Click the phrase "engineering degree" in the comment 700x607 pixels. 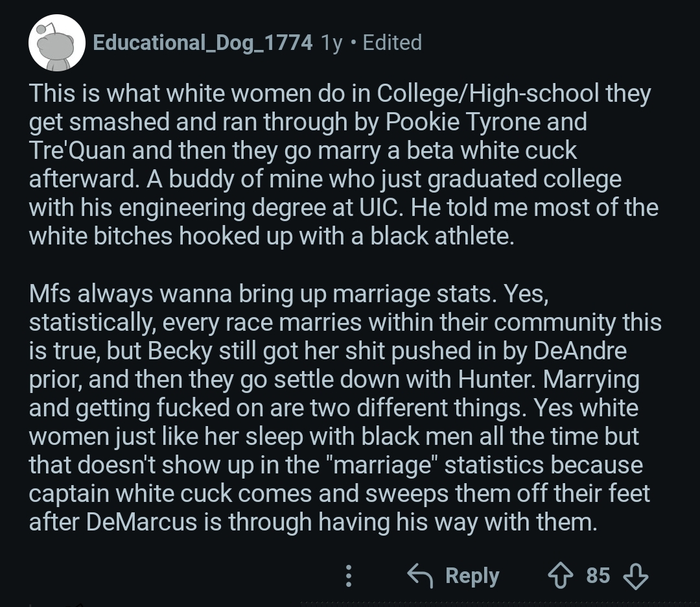click(239, 208)
